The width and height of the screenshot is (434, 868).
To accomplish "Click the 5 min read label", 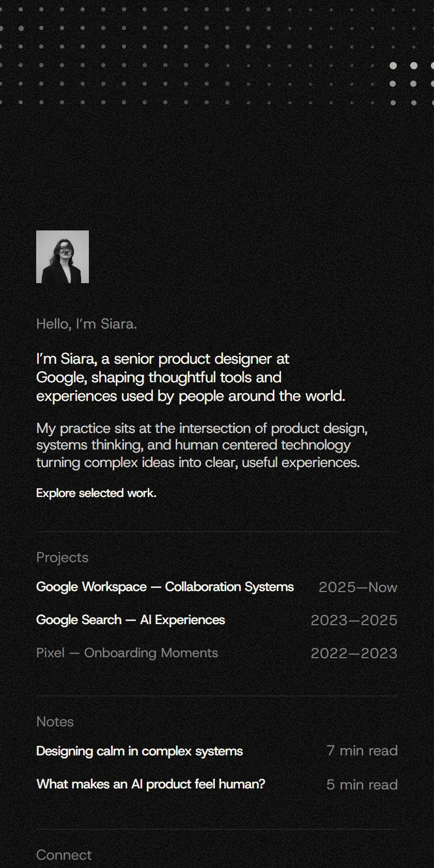I will (x=362, y=785).
